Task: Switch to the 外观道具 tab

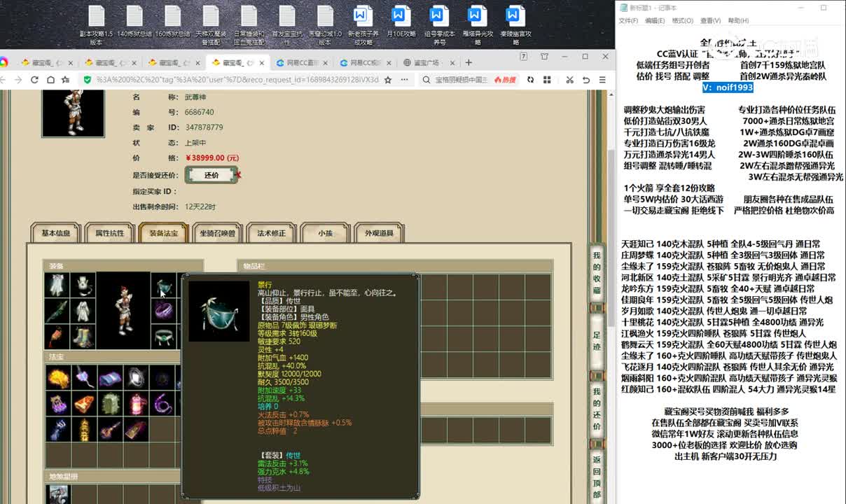Action: coord(379,233)
